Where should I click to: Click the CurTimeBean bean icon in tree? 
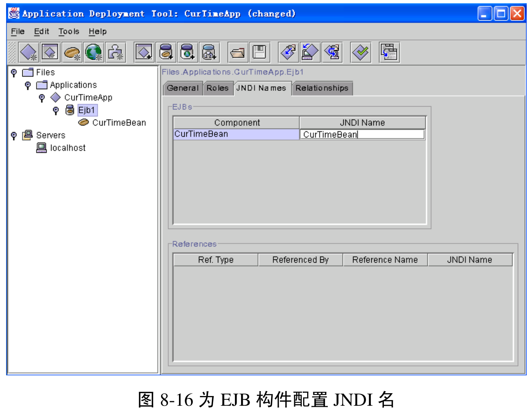84,122
